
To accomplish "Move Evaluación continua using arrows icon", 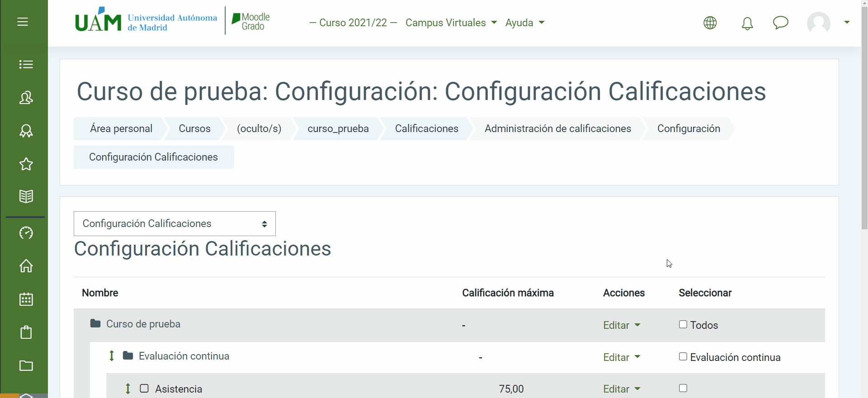I will [x=112, y=356].
